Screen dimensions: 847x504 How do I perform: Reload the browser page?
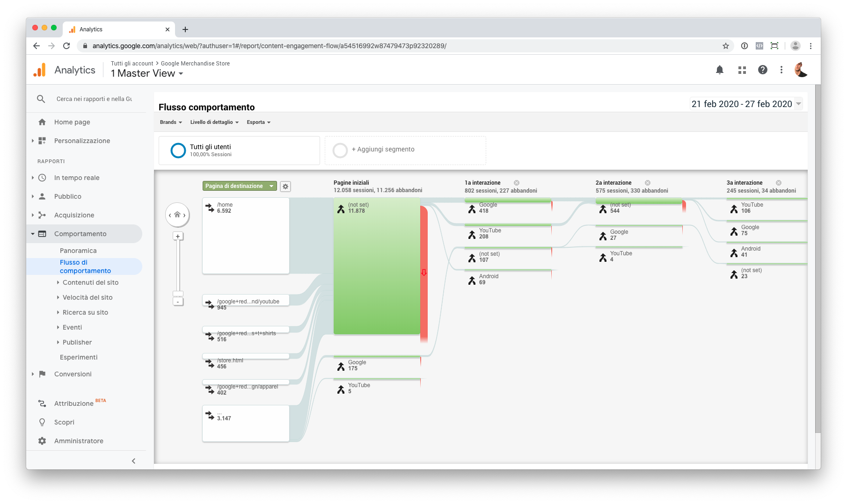tap(66, 46)
